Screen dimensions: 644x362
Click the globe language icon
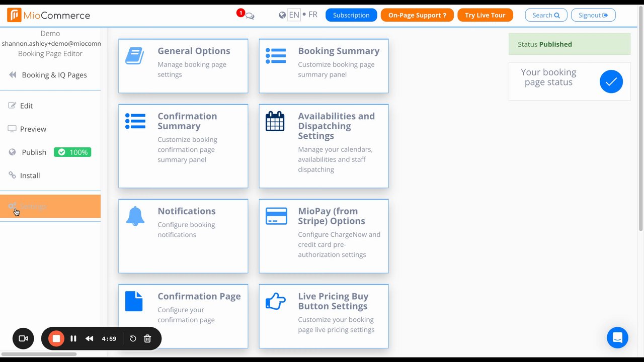point(282,15)
